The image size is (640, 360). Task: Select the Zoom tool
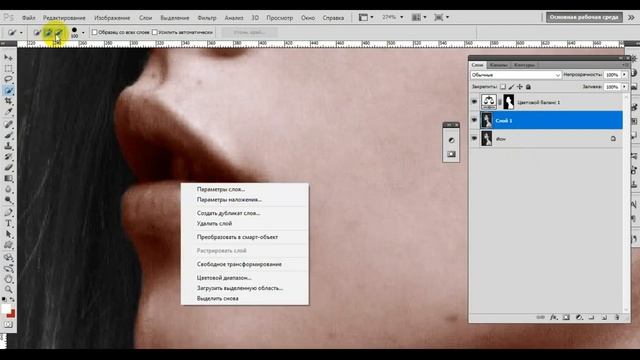[8, 290]
